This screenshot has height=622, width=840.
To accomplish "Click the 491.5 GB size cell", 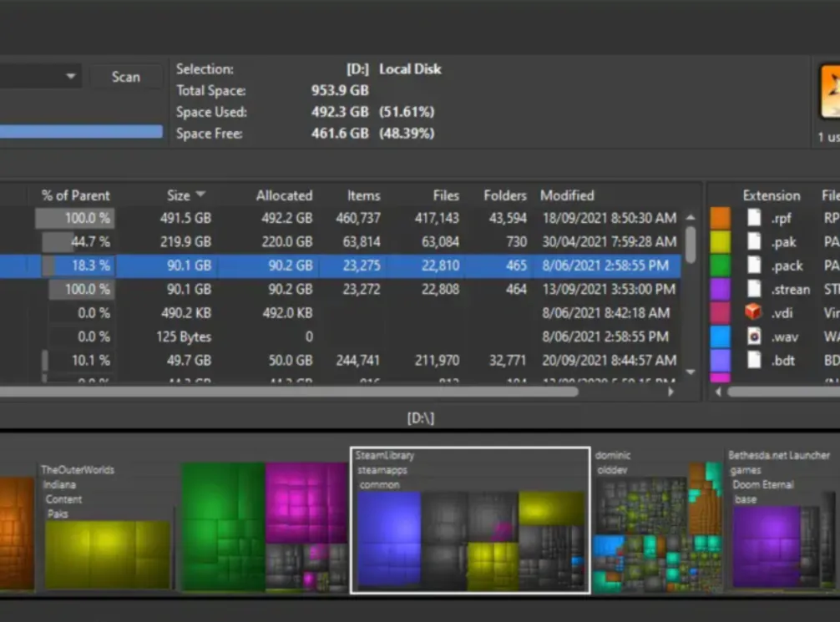I will pyautogui.click(x=185, y=218).
